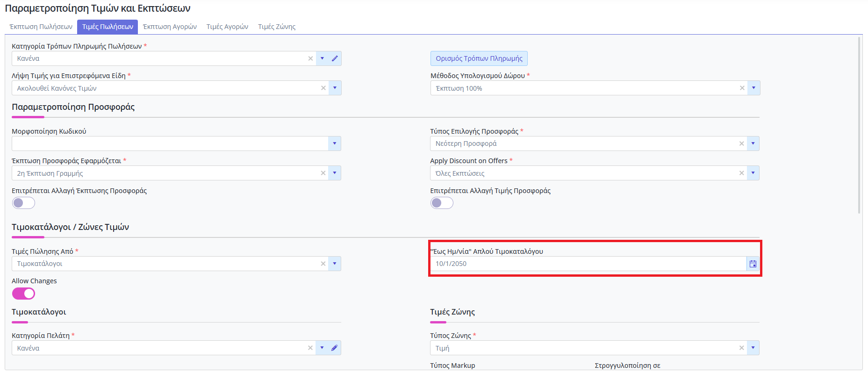The image size is (868, 373).
Task: Switch to the Έκπτωση Πωλήσεων tab
Action: [41, 27]
